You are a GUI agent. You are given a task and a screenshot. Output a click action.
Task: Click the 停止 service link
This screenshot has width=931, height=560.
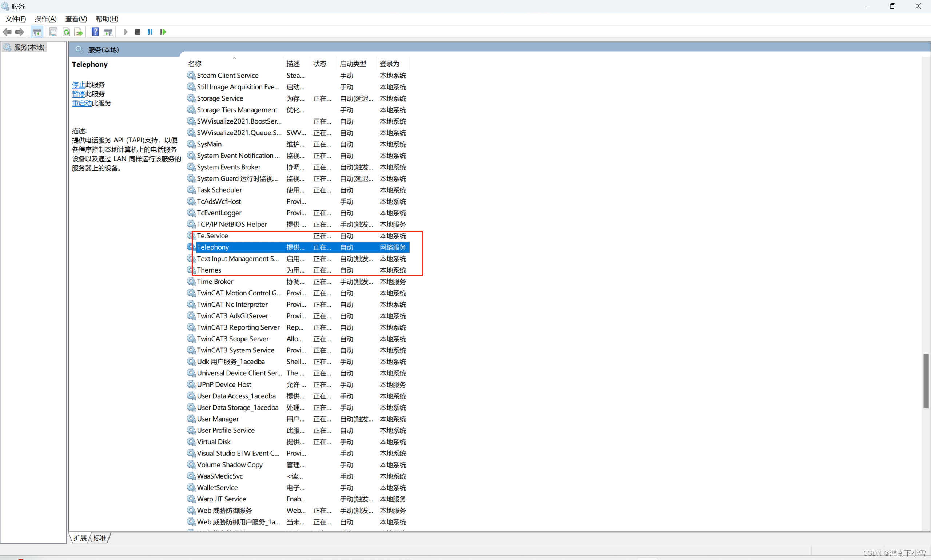coord(78,85)
